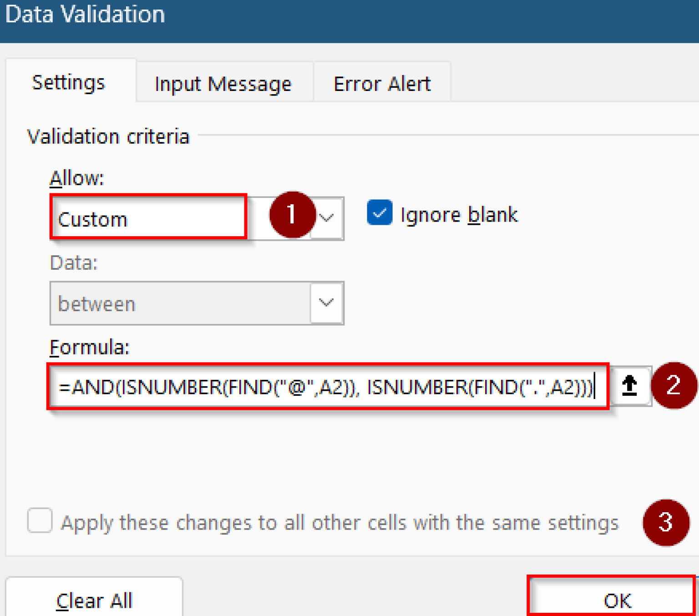This screenshot has width=699, height=616.
Task: Click inside the Formula input field
Action: (x=328, y=387)
